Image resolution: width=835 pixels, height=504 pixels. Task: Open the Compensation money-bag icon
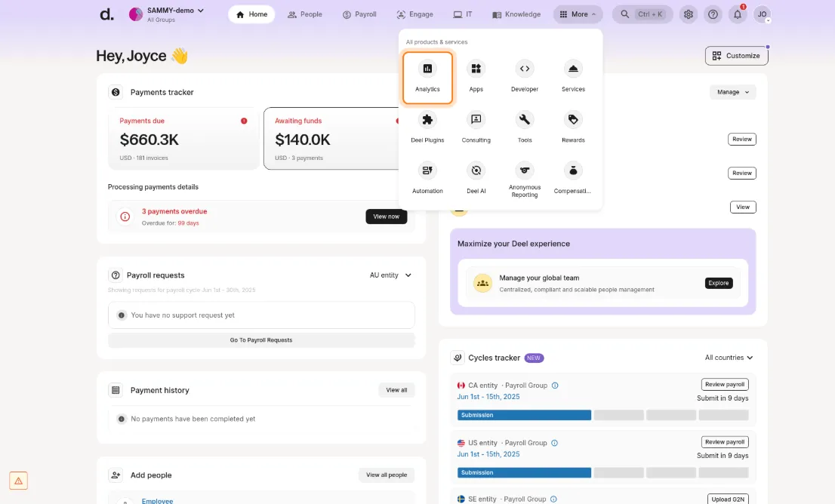(x=573, y=171)
